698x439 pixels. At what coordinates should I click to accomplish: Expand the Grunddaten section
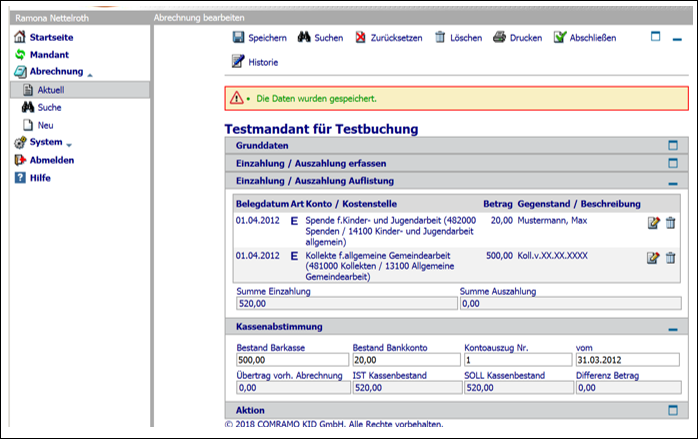(673, 145)
